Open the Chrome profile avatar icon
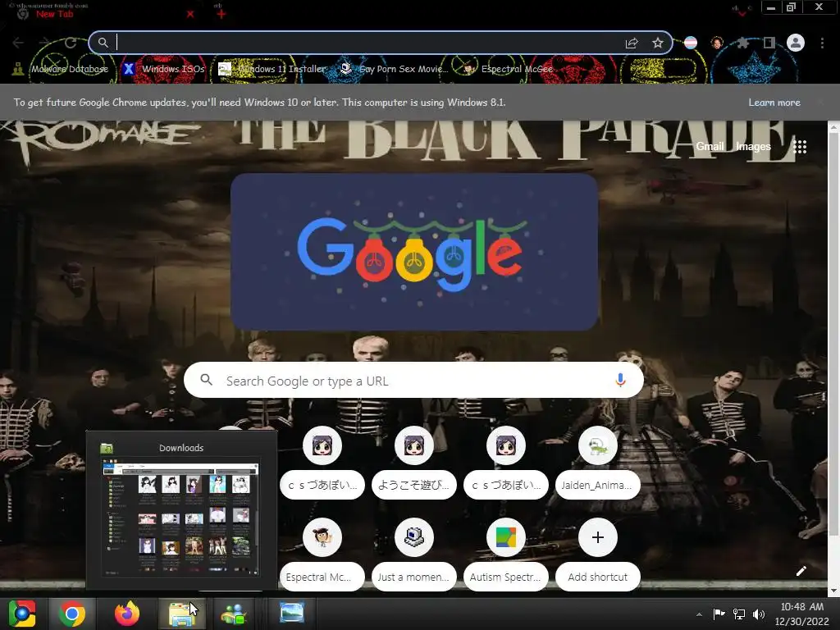This screenshot has height=630, width=840. (x=796, y=43)
